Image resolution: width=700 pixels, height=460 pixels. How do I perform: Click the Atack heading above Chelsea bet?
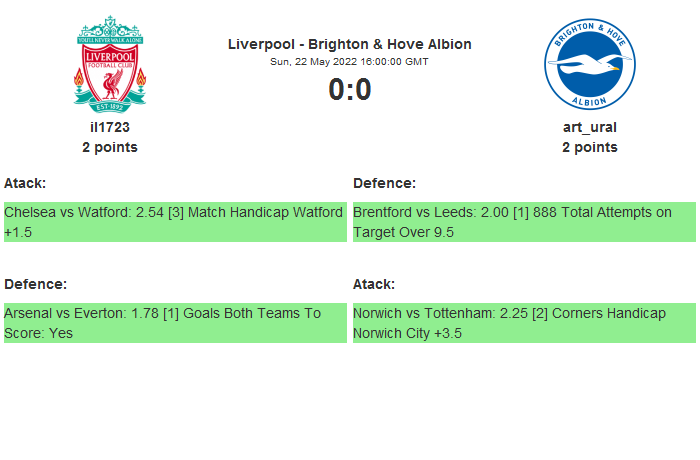(25, 183)
